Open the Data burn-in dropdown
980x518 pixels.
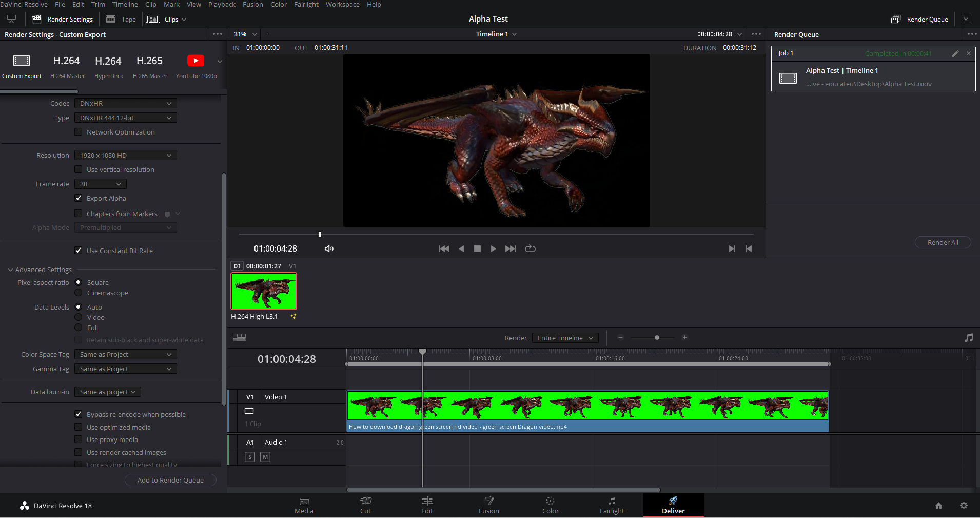coord(108,392)
